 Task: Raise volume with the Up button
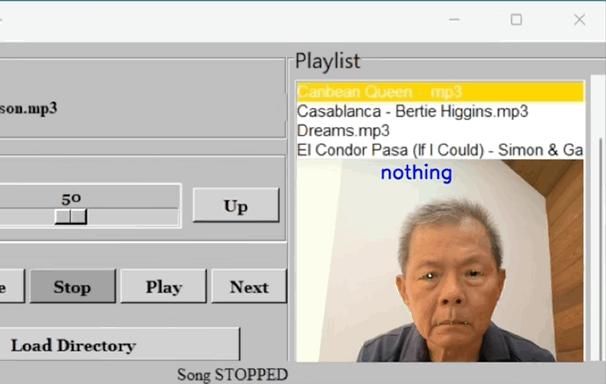pyautogui.click(x=236, y=206)
